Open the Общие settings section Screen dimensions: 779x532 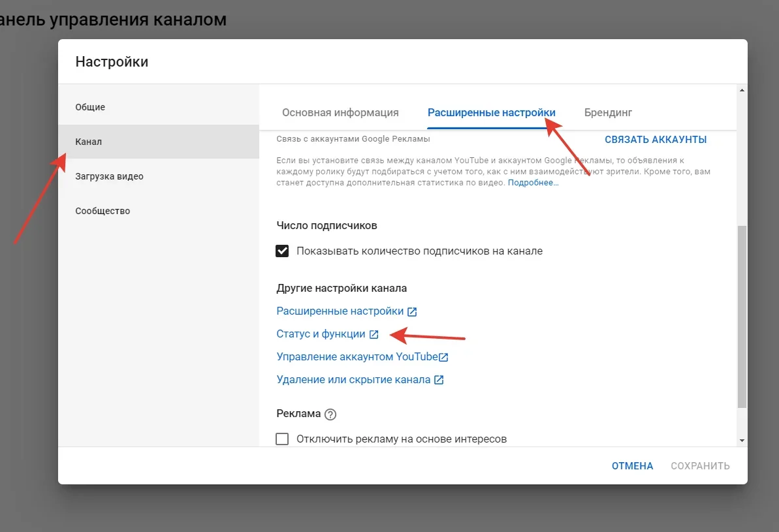(x=90, y=107)
